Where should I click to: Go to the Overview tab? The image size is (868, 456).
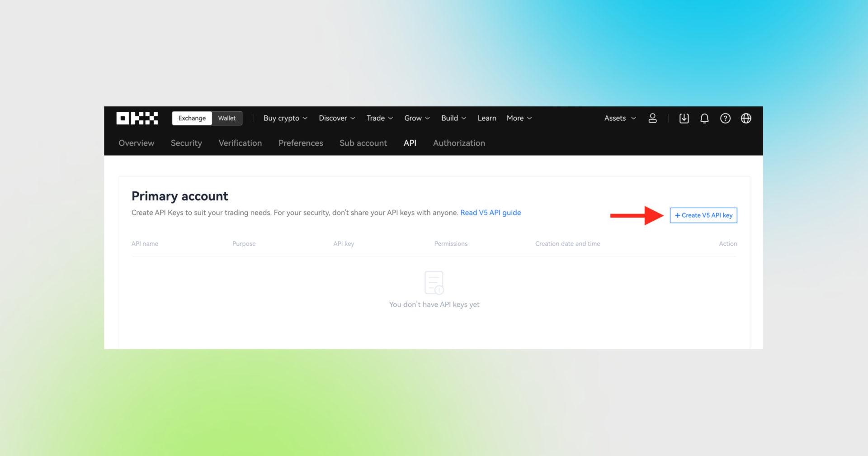(x=136, y=143)
